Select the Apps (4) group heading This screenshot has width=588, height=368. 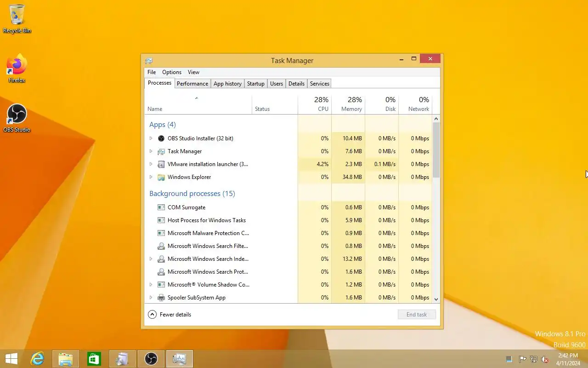pyautogui.click(x=163, y=125)
